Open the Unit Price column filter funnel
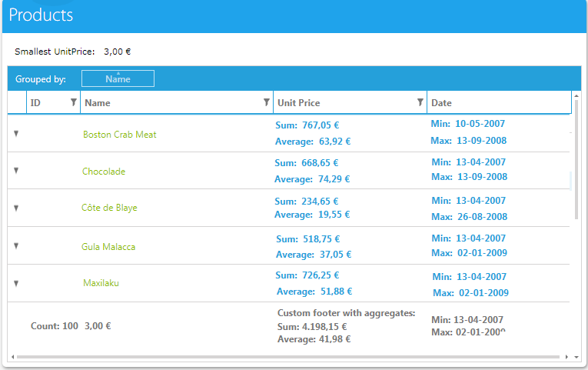The image size is (588, 370). (420, 102)
